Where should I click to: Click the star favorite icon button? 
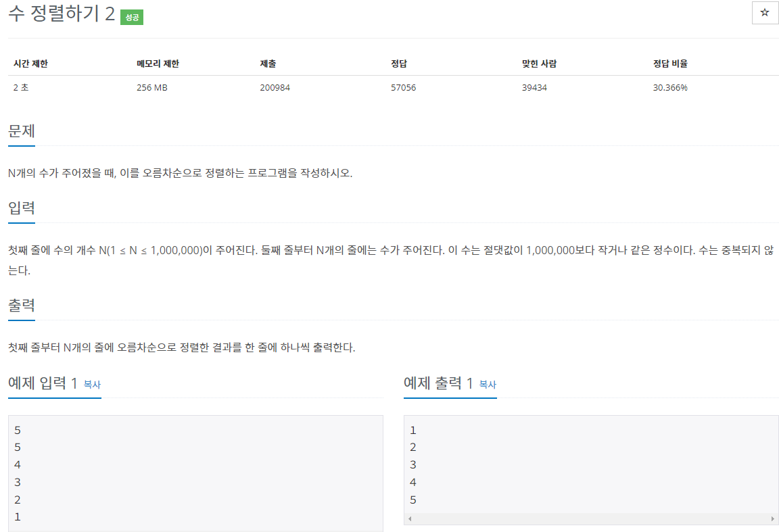click(765, 13)
